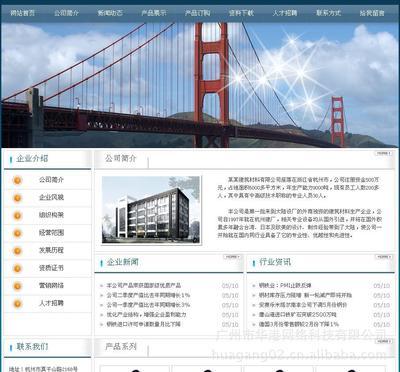The height and width of the screenshot is (372, 400).
Task: Click the office building thumbnail image
Action: [151, 210]
